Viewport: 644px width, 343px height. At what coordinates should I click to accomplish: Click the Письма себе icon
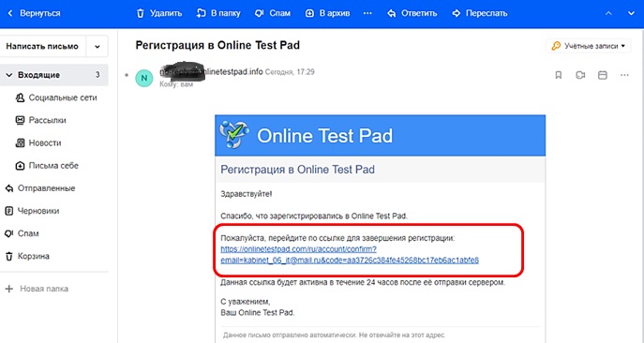click(20, 166)
